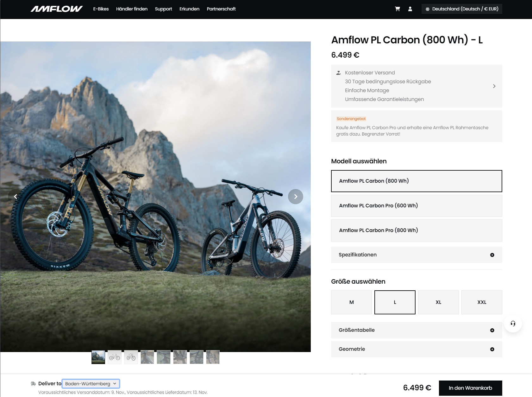Open the Support menu

(x=163, y=9)
